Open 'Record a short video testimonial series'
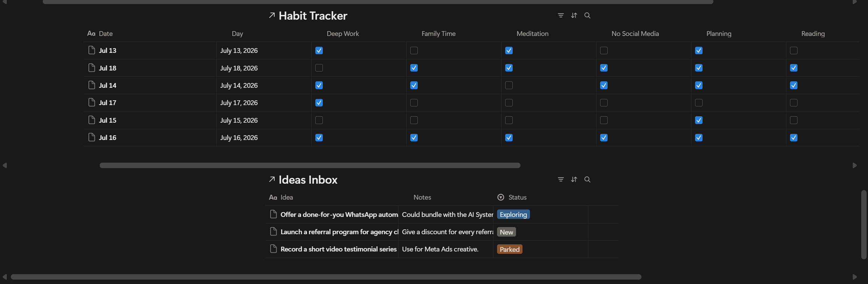 [x=338, y=249]
